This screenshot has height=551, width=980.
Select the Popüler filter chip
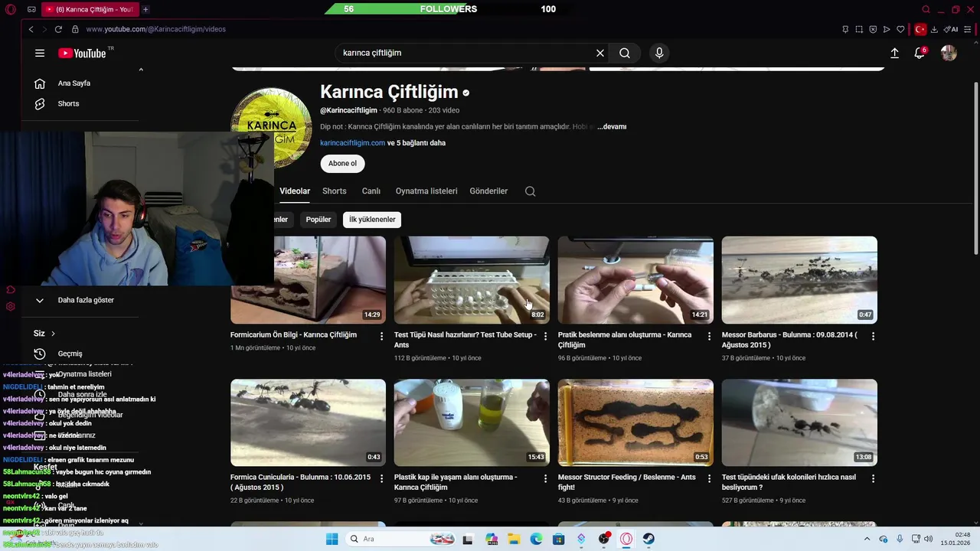(x=318, y=220)
